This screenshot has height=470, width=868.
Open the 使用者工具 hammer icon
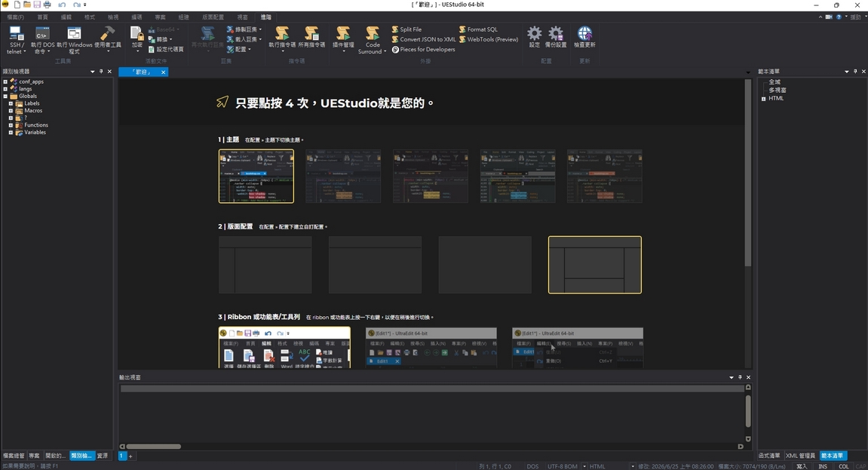point(107,38)
